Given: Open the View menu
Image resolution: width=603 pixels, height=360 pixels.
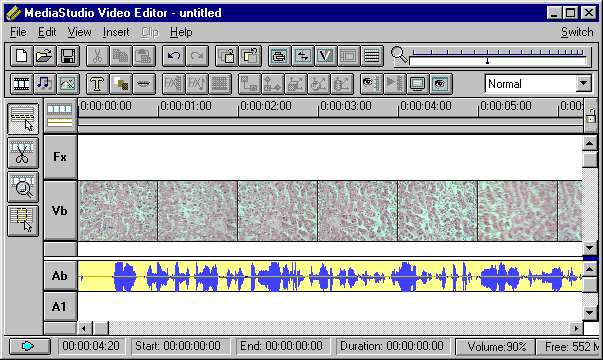Looking at the screenshot, I should coord(80,32).
